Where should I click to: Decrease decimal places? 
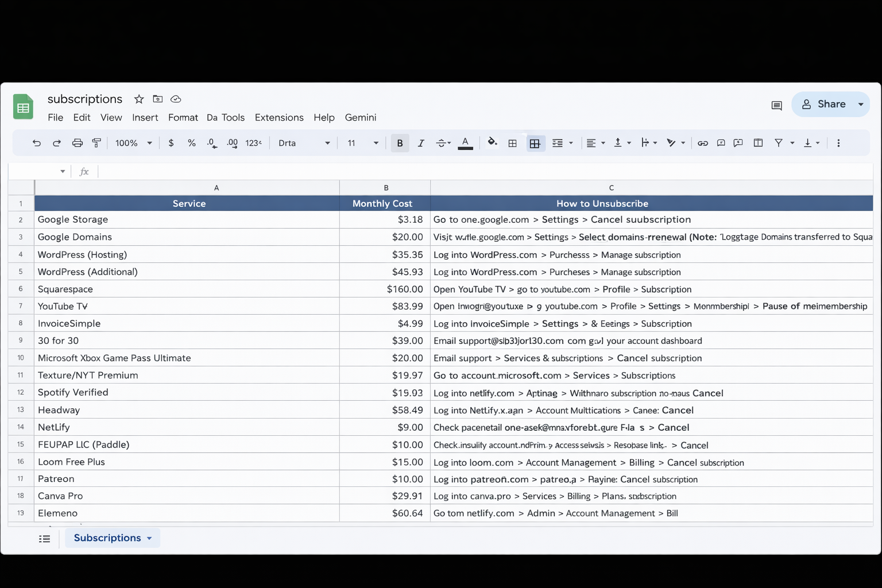click(x=211, y=142)
